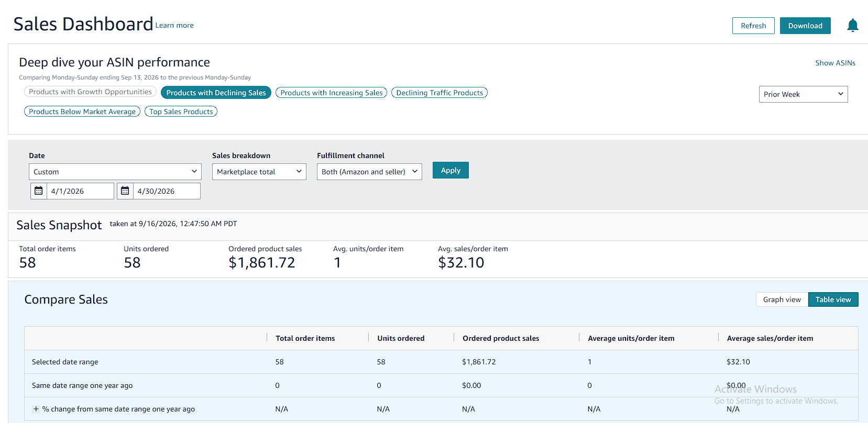Click the Average units/order item column header
The width and height of the screenshot is (868, 423).
click(x=631, y=338)
